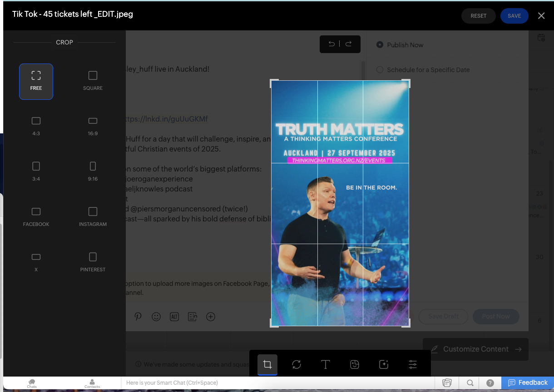This screenshot has height=392, width=554.
Task: Click the Pinterest icon in post toolbar
Action: [x=138, y=317]
